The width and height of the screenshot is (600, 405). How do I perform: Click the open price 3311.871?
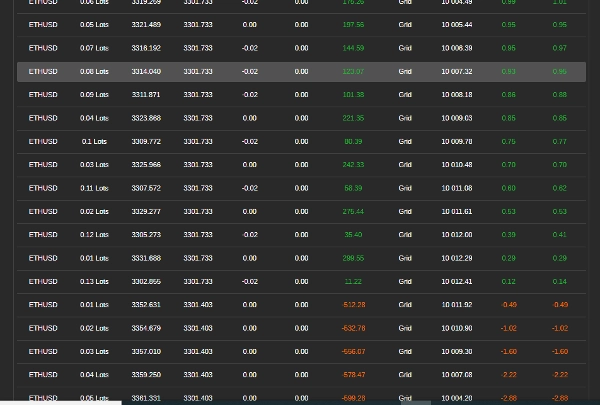145,94
